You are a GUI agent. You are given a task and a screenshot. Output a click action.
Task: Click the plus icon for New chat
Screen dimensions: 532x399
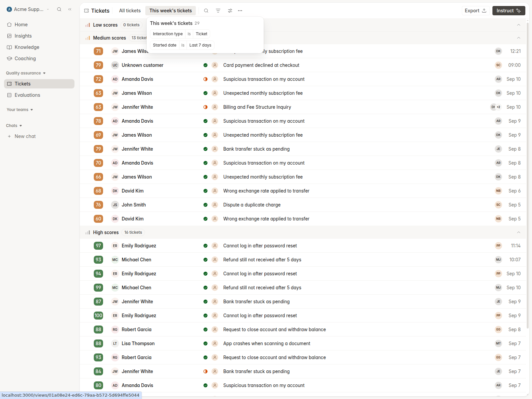pyautogui.click(x=9, y=136)
